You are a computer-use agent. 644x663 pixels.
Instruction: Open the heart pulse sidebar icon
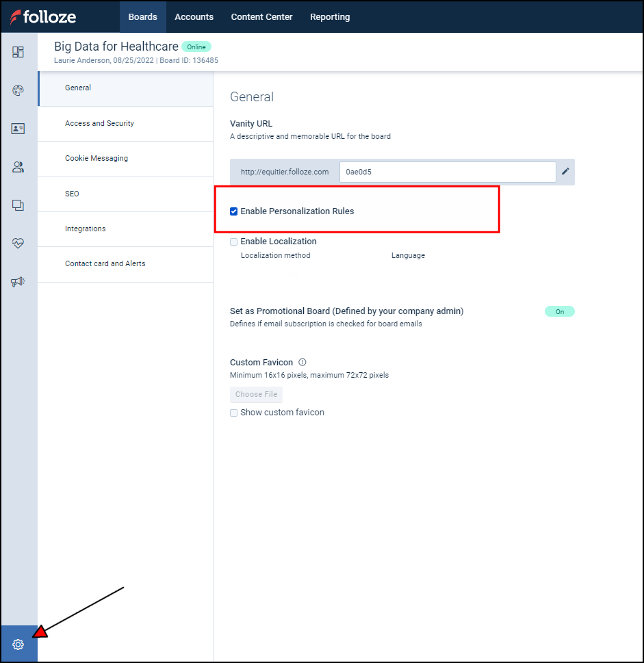click(18, 244)
